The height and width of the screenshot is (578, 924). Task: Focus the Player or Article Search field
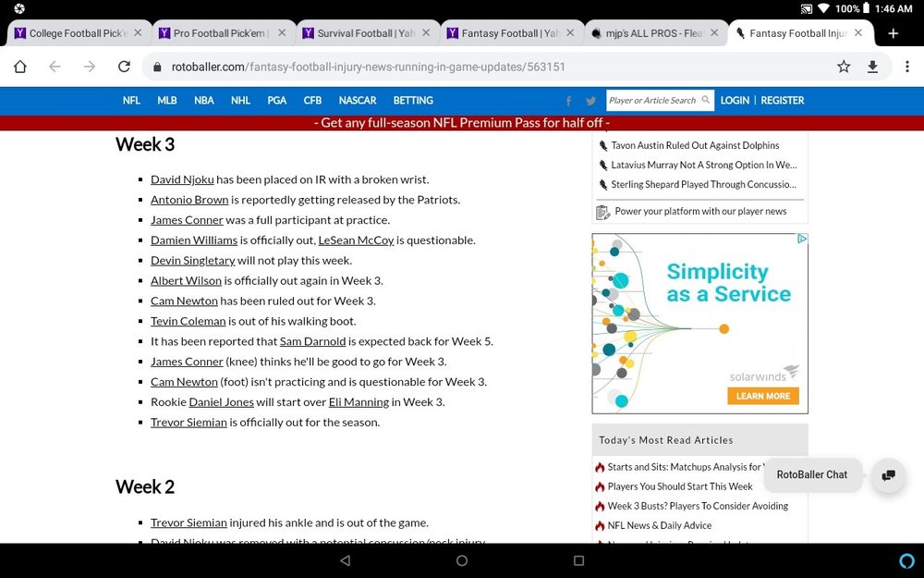point(660,100)
